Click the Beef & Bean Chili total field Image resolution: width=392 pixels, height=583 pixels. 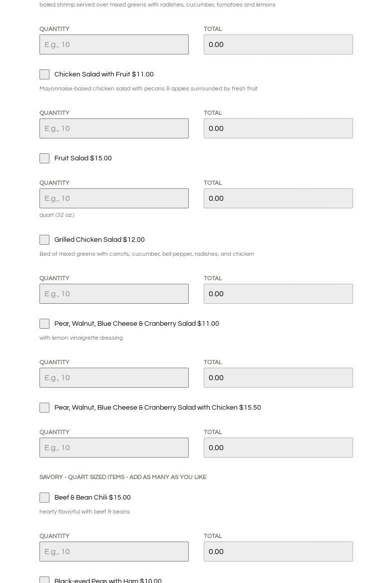pyautogui.click(x=278, y=552)
